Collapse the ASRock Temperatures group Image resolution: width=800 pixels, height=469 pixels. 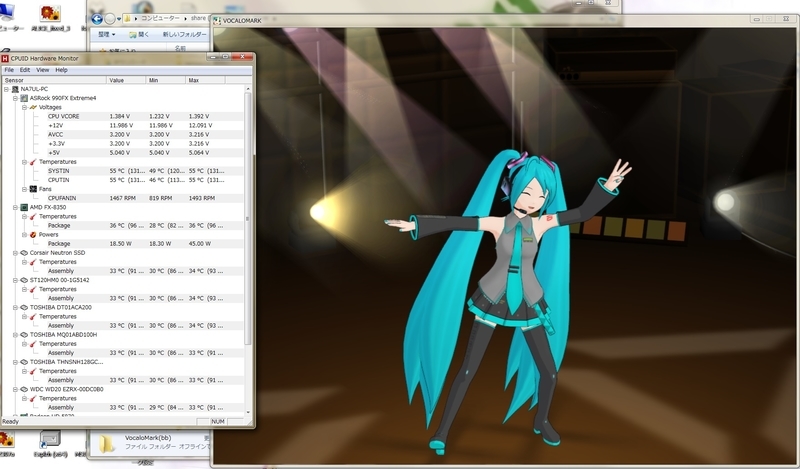click(24, 162)
